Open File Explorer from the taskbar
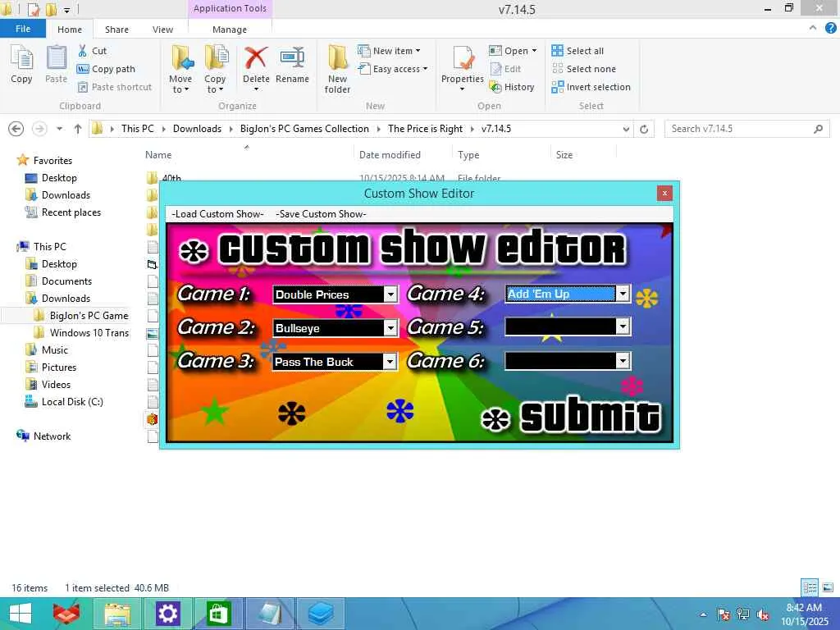The width and height of the screenshot is (840, 630). [117, 614]
